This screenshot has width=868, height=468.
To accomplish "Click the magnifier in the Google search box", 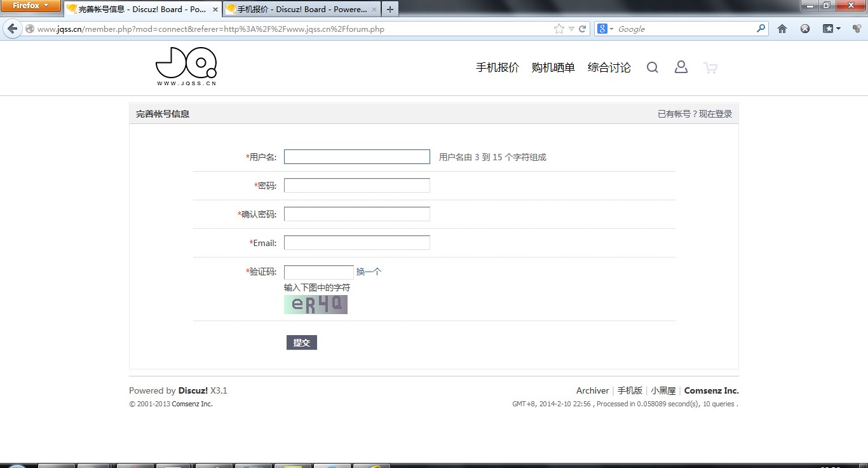I will 761,29.
